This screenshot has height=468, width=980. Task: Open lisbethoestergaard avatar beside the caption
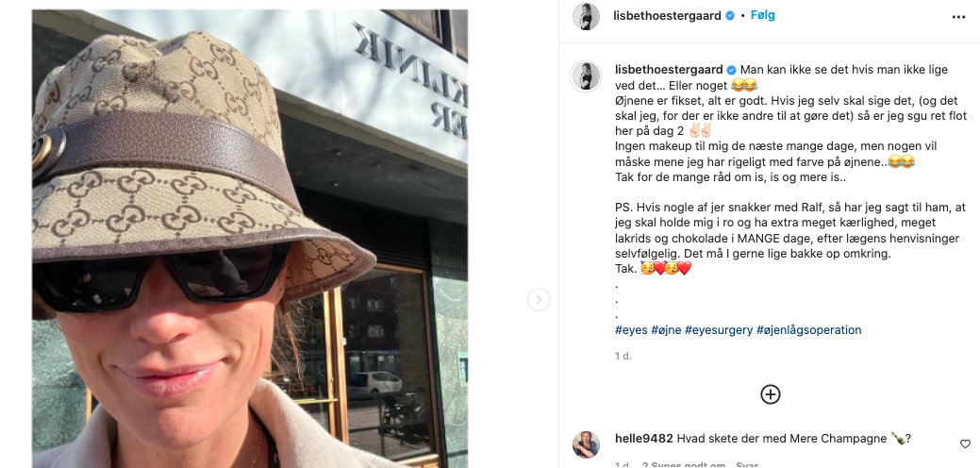click(587, 76)
